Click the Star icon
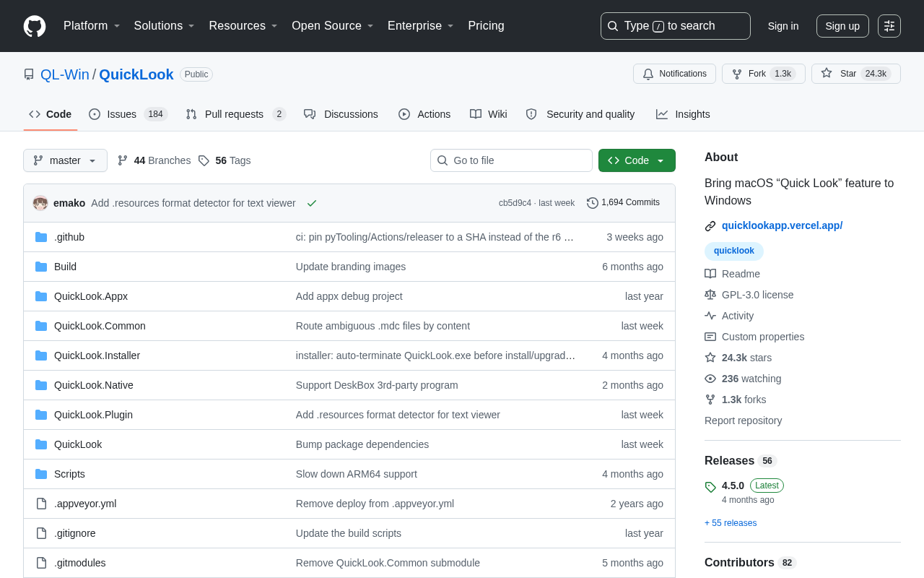The height and width of the screenshot is (578, 924). [x=827, y=73]
